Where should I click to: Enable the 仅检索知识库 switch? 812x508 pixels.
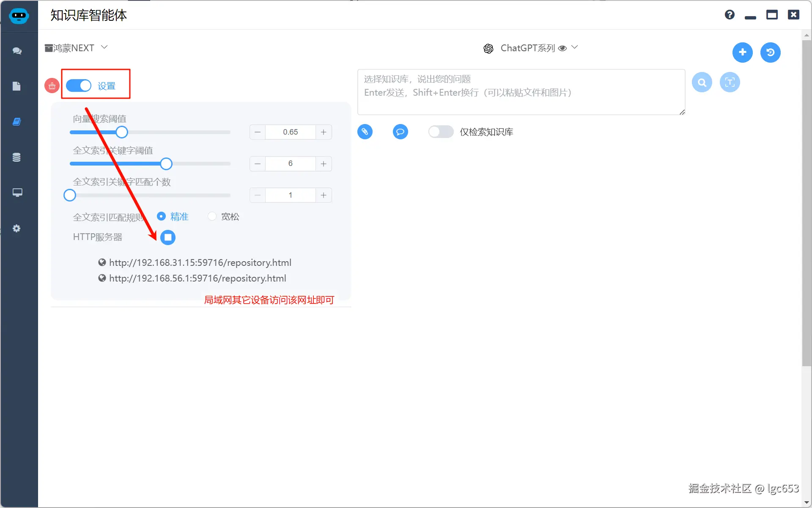point(440,132)
